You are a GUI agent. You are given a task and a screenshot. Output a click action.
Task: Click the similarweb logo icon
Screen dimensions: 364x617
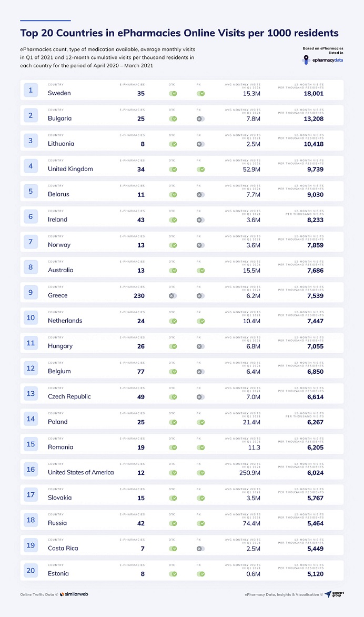click(62, 594)
